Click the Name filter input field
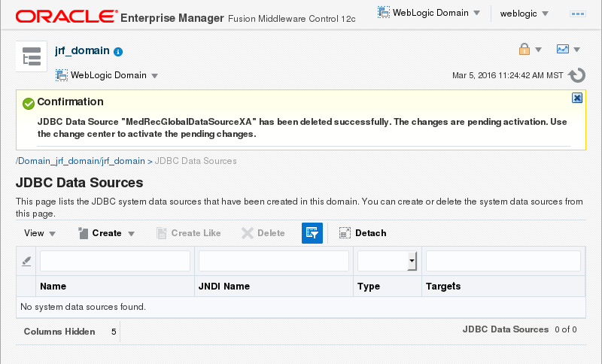 115,261
